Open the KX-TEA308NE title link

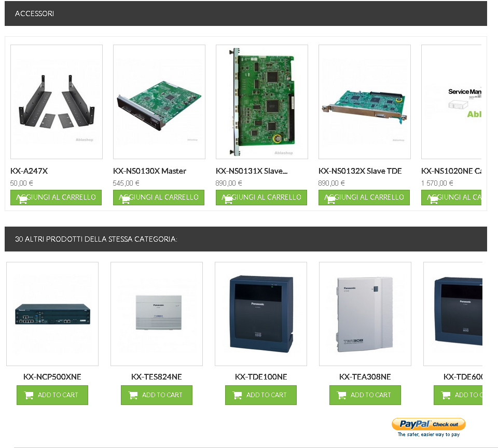coord(365,376)
